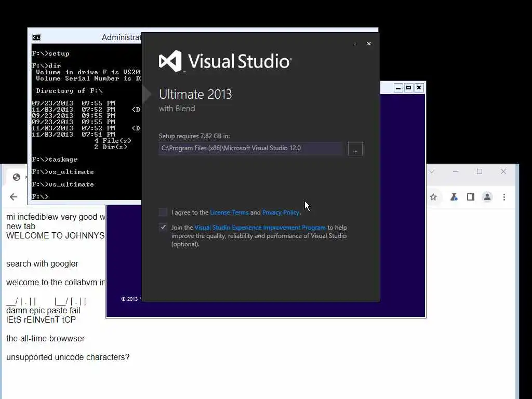Bookmark the page with the star icon
532x399 pixels.
[x=433, y=197]
